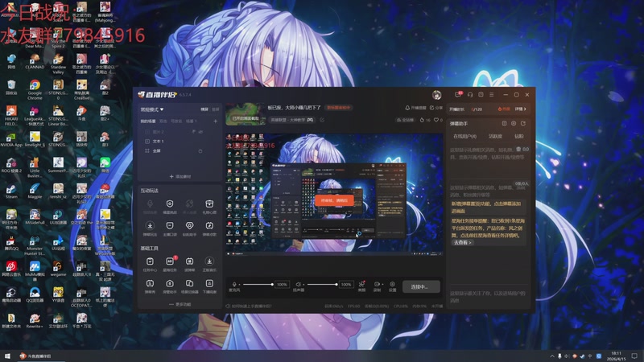Switch to the 在线用户 tab
Viewport: 644px width, 362px height.
465,136
